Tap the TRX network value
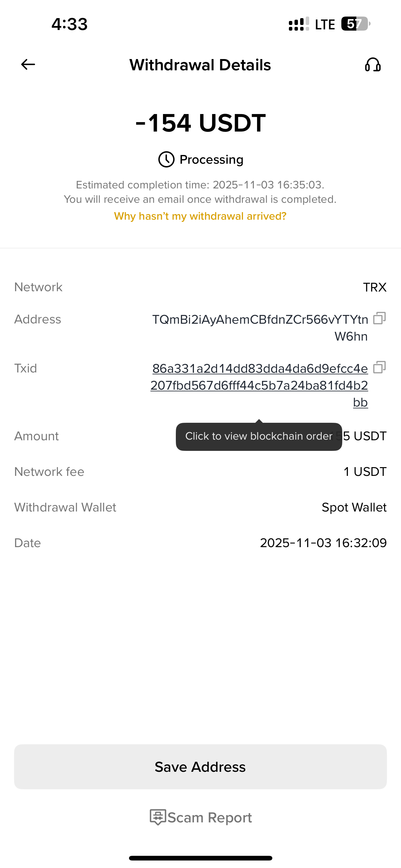Viewport: 401px width, 868px height. pos(374,287)
